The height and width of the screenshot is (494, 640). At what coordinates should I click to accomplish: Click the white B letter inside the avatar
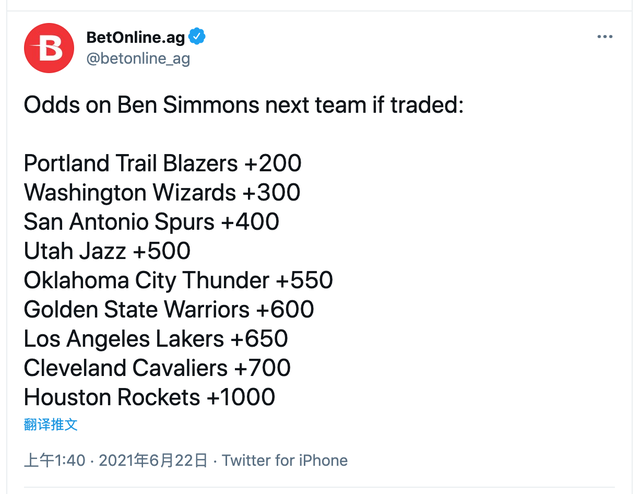pyautogui.click(x=49, y=48)
